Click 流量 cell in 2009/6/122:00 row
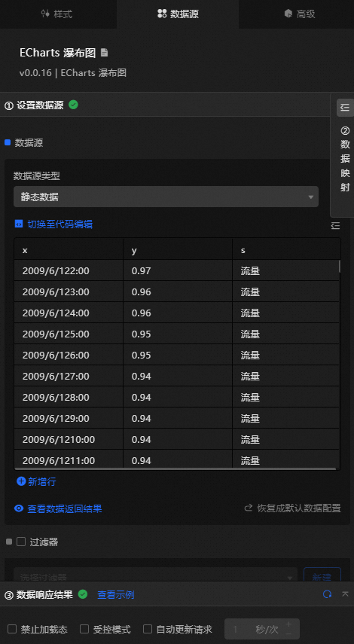Screen dimensions: 354x644 [x=285, y=270]
